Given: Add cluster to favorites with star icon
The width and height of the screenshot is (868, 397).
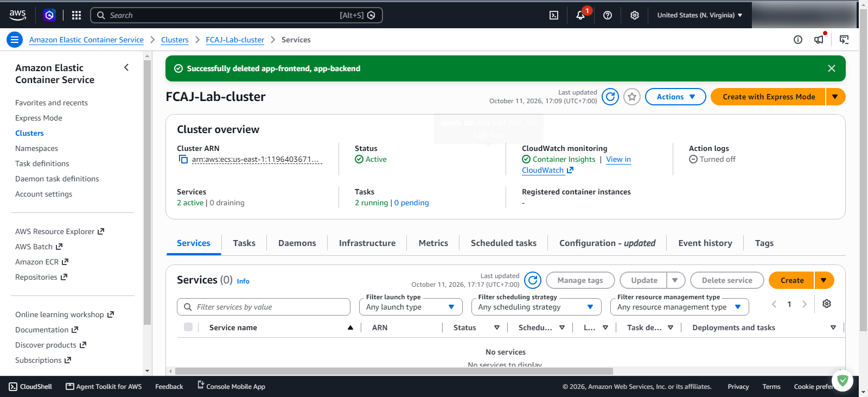Looking at the screenshot, I should (x=632, y=97).
